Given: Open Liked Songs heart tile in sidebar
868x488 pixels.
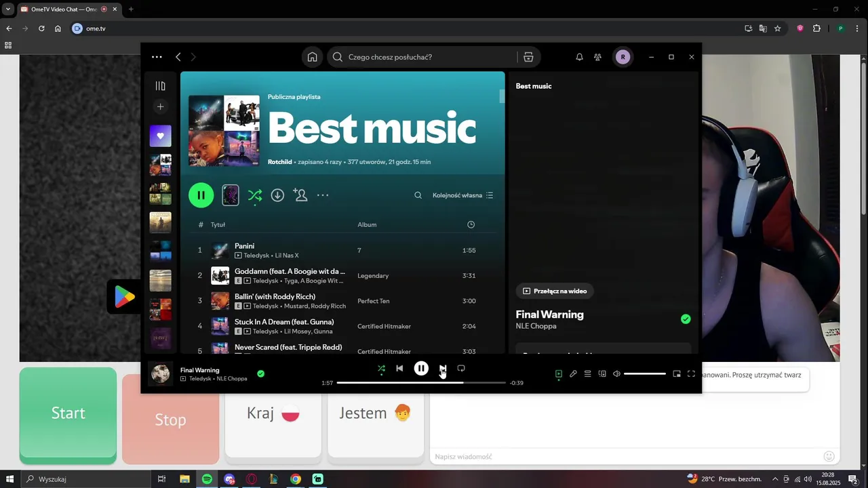Looking at the screenshot, I should [x=160, y=136].
